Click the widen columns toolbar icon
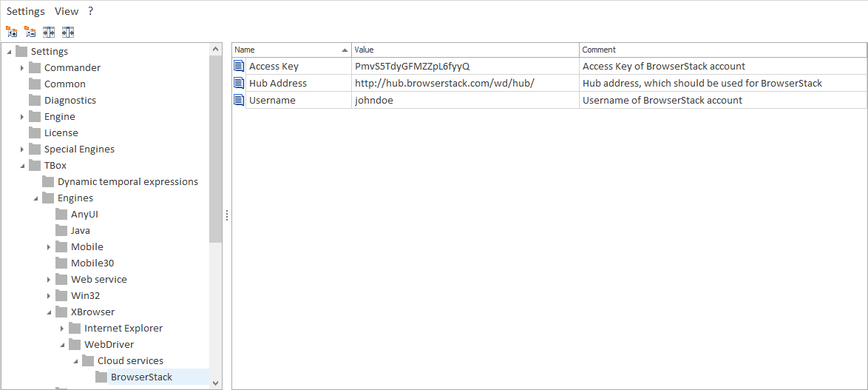 tap(49, 32)
